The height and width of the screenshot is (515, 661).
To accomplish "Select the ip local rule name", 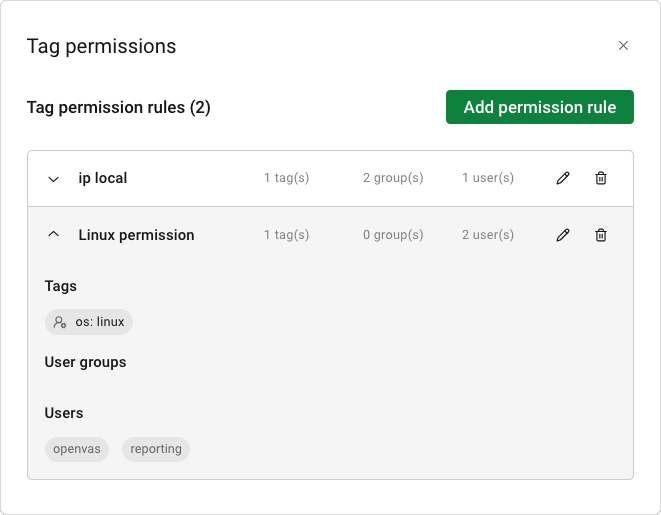I will point(102,178).
